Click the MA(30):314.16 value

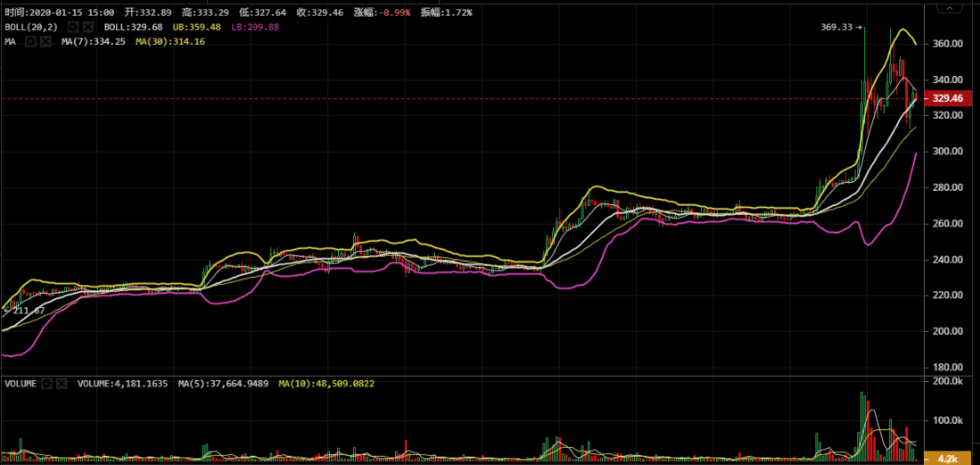pos(170,41)
